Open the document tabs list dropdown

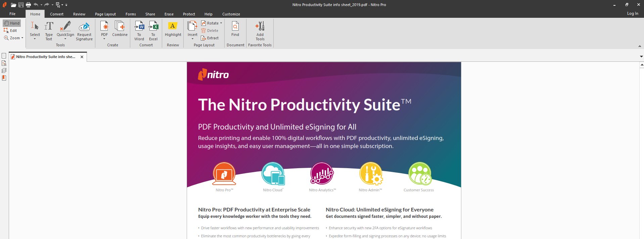[x=641, y=57]
